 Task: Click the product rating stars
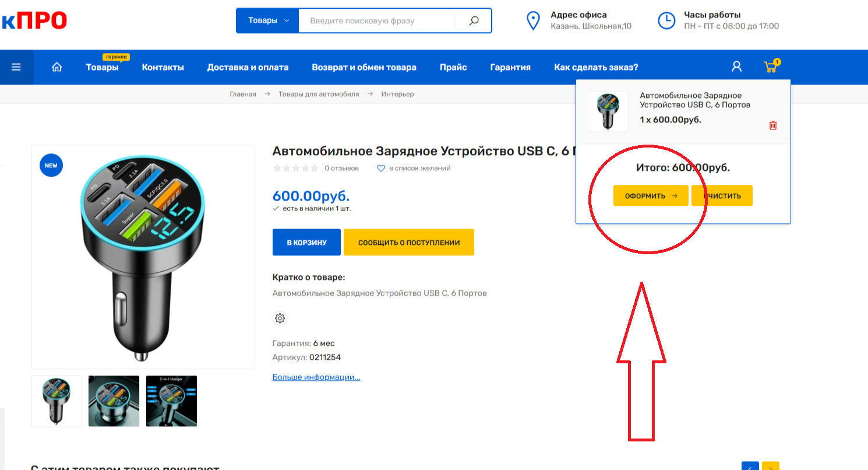[x=295, y=169]
